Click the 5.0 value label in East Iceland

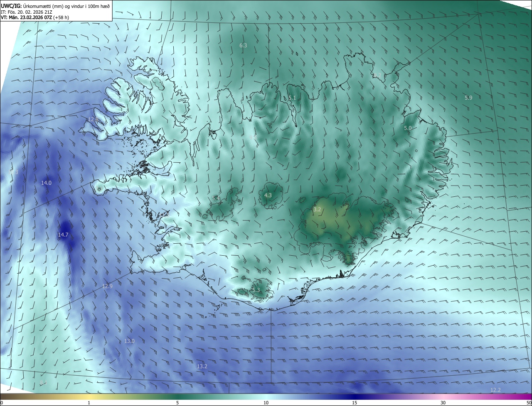408,128
